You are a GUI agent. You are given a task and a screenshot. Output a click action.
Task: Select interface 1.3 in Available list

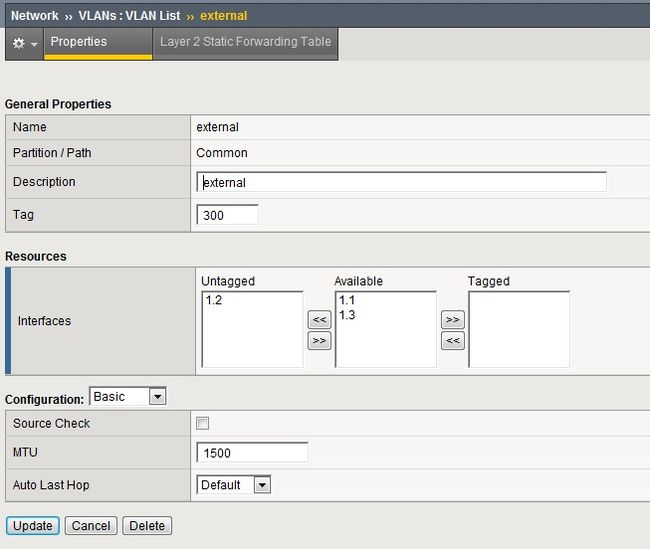[x=347, y=315]
